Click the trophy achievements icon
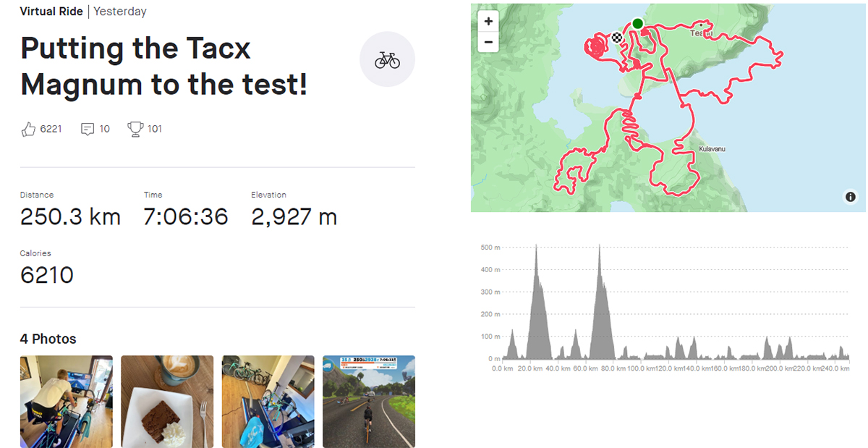 point(135,129)
